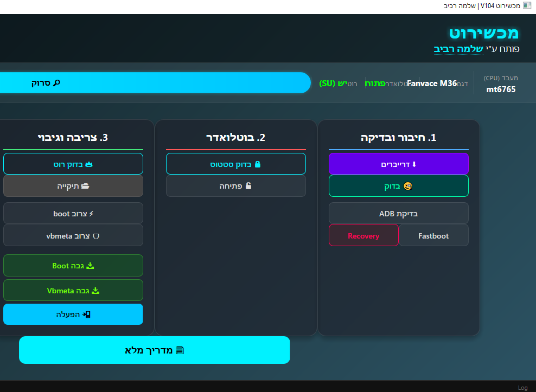
Task: Click the lightning icon on צרוב boot
Action: tap(91, 214)
